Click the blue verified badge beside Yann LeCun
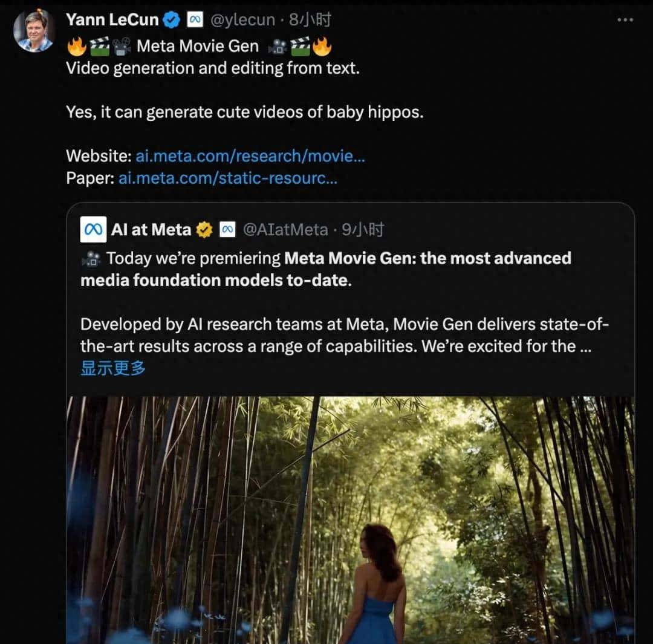This screenshot has height=644, width=653. point(172,20)
